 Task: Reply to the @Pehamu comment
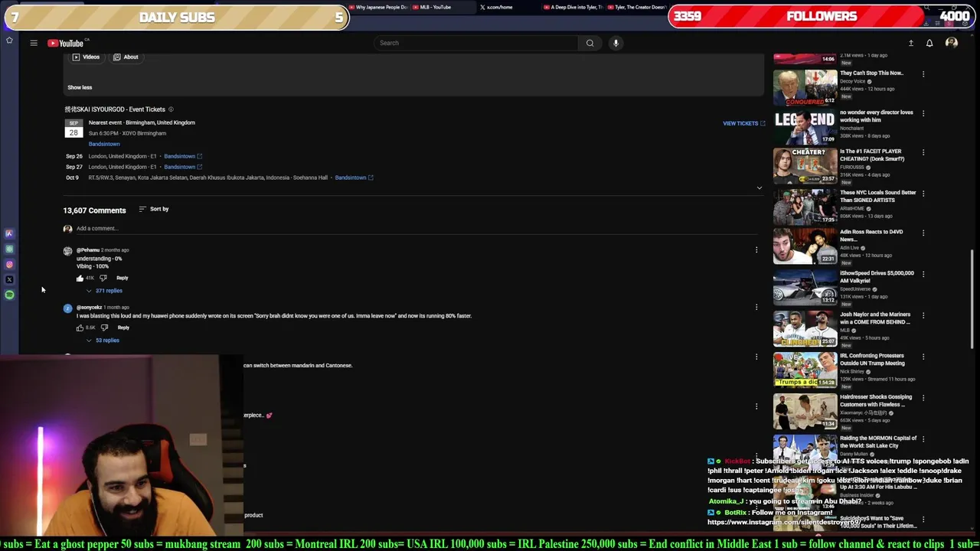tap(122, 278)
